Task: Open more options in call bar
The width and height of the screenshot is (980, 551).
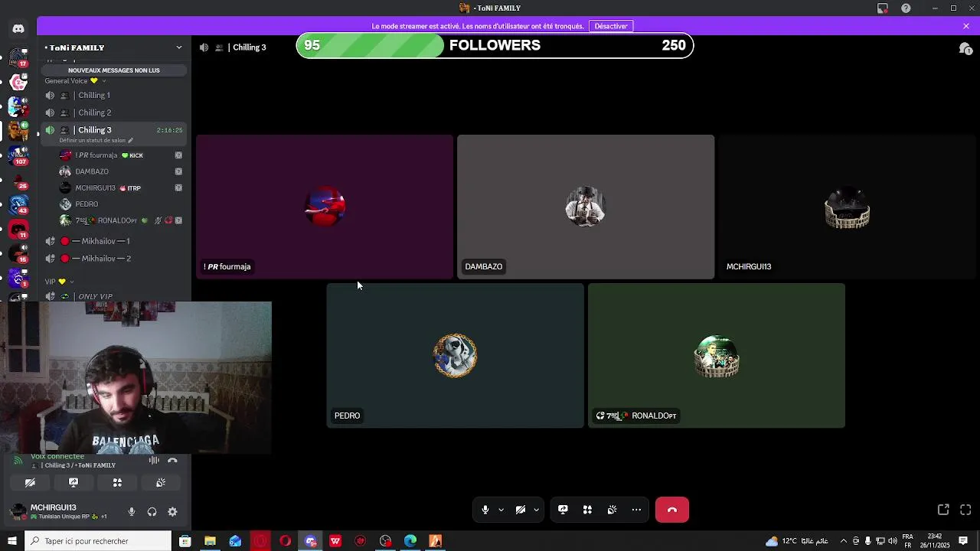Action: (636, 510)
